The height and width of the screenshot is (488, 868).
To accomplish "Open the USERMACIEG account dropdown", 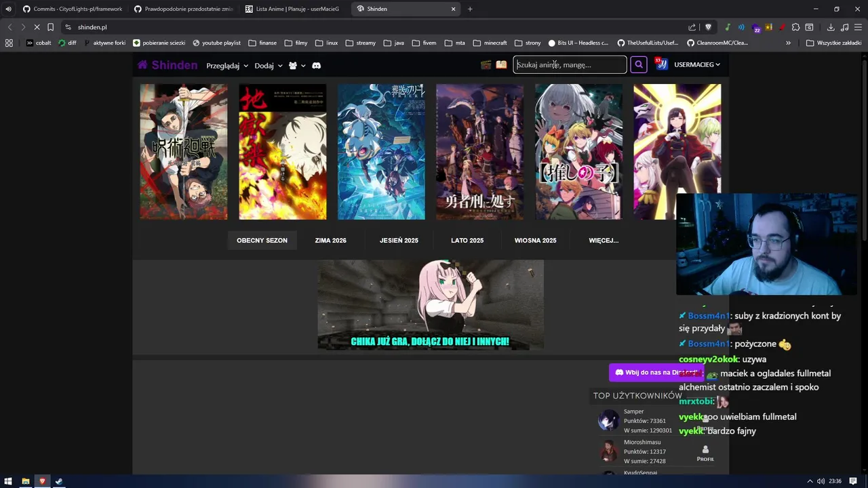I will (697, 64).
